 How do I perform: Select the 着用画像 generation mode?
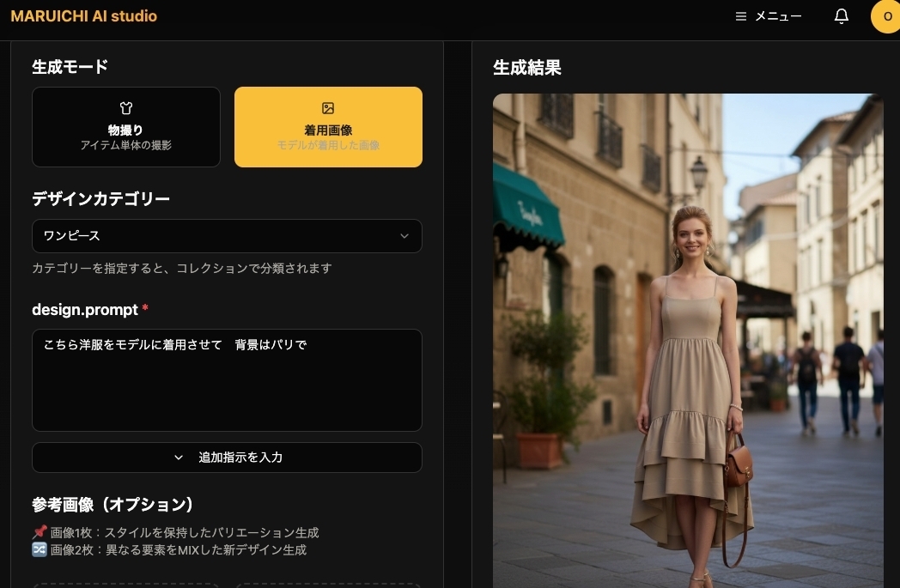coord(328,127)
